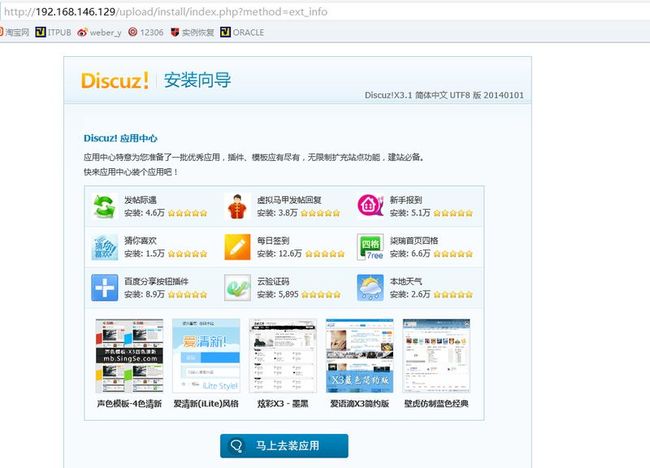Click the 云验证码 app title
Viewport: 650px width, 468px height.
[273, 281]
